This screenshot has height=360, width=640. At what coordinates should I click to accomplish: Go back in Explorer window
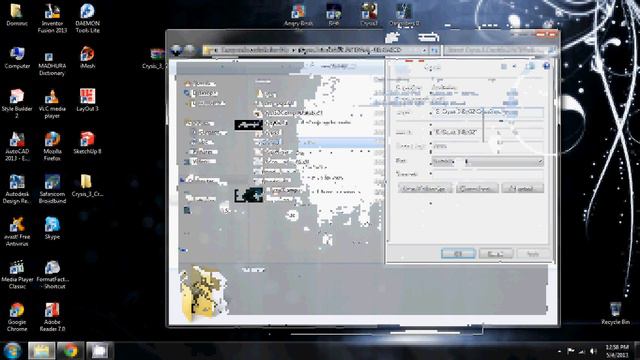point(176,50)
